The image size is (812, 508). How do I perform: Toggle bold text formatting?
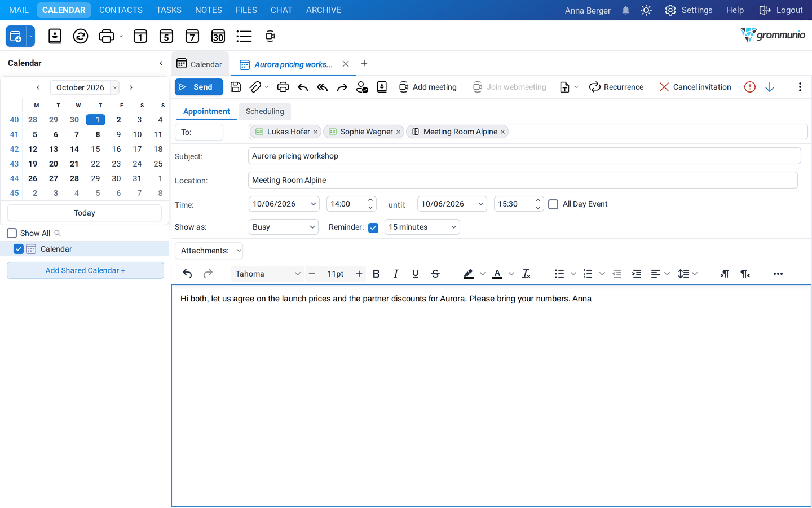(376, 274)
